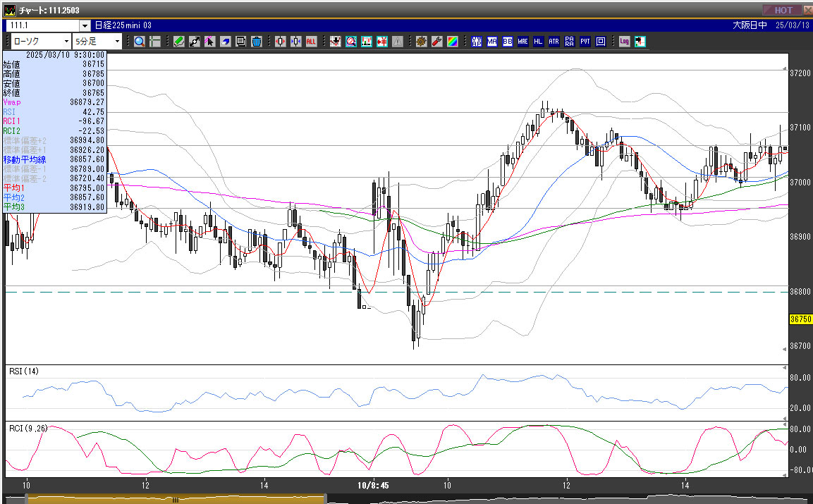Click the 10/8:45 time axis label
Viewport: 813px width, 504px height.
point(373,486)
